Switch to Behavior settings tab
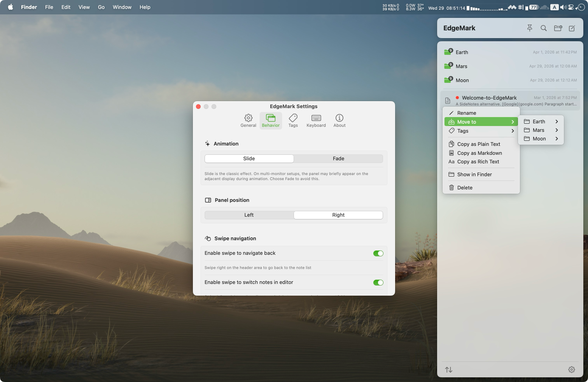588x382 pixels. [271, 121]
